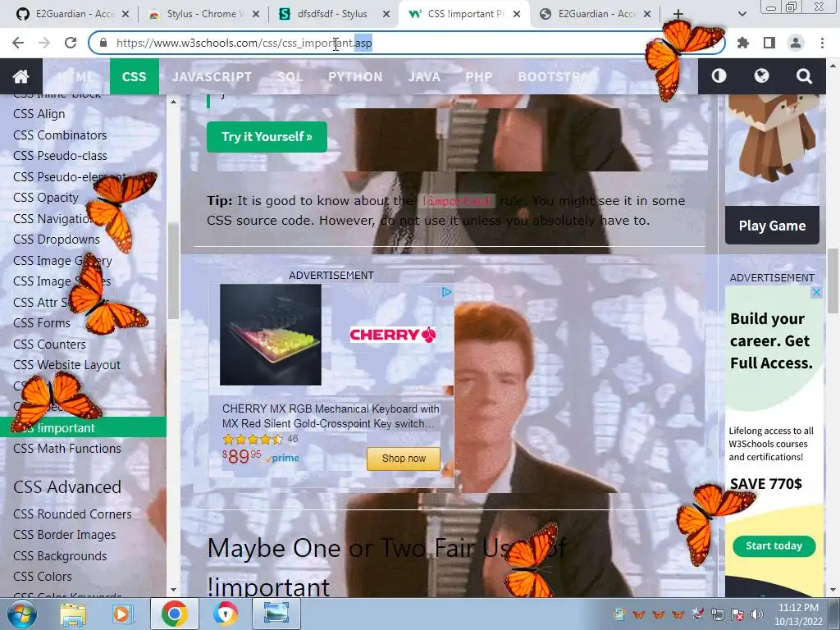Open the globe translate icon
This screenshot has height=630, width=840.
[x=761, y=76]
